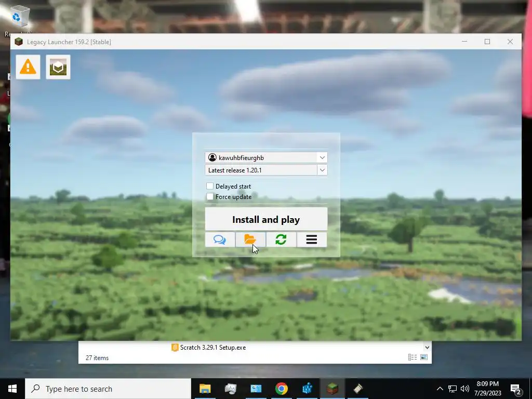Switch File Explorer to details view
The image size is (532, 399).
(x=412, y=357)
